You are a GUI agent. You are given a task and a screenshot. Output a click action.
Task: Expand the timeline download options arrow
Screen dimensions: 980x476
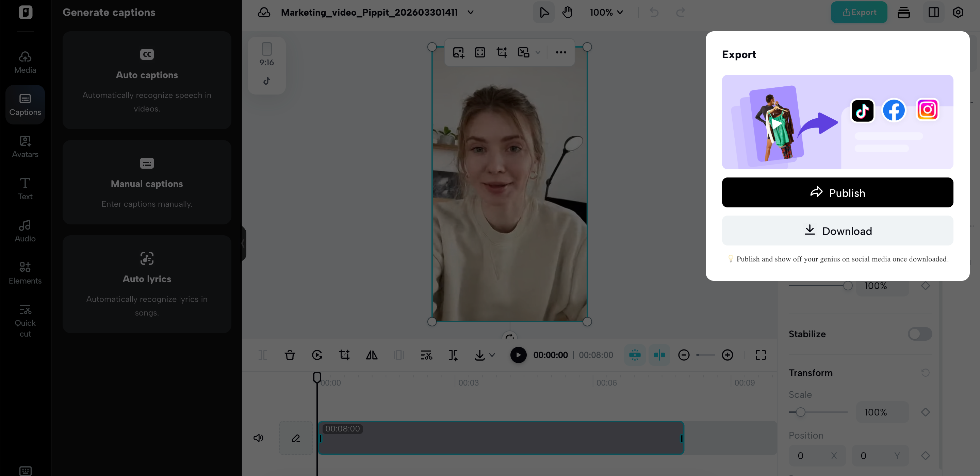tap(492, 355)
